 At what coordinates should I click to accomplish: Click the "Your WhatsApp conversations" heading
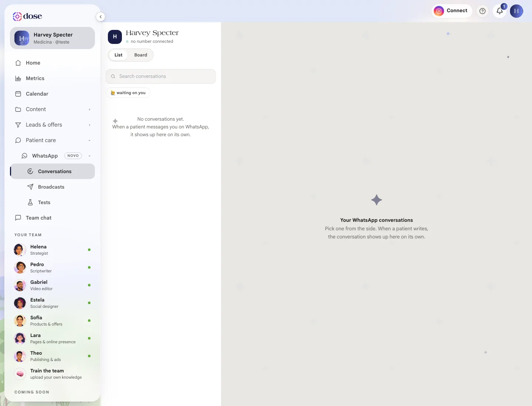point(376,220)
